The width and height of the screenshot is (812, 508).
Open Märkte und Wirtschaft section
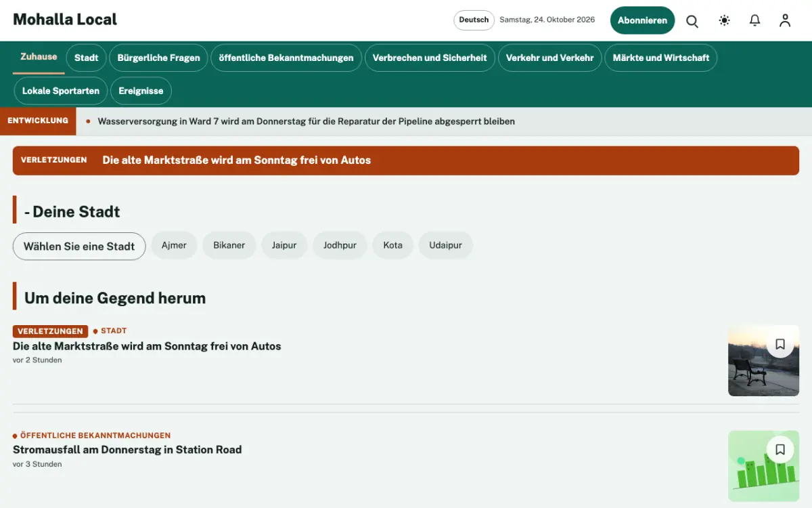click(661, 58)
